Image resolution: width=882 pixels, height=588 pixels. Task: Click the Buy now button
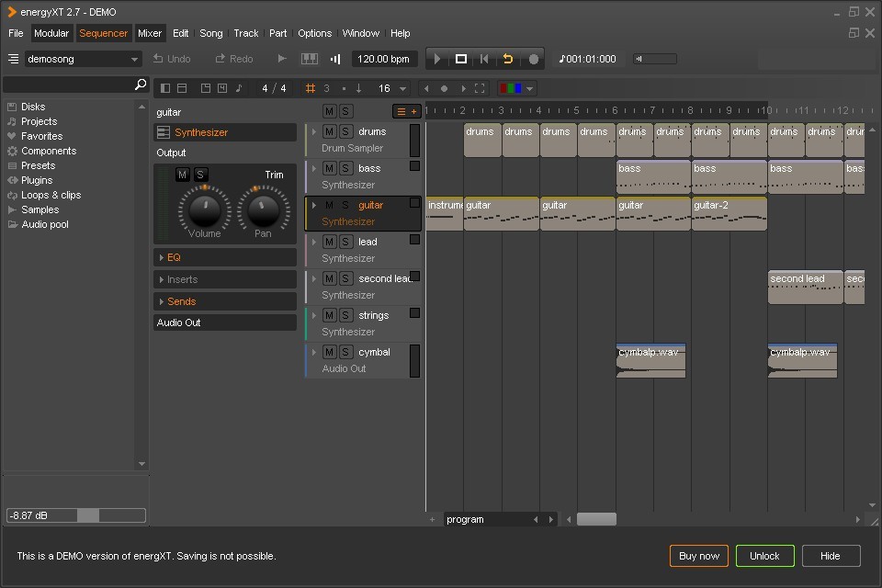(698, 556)
